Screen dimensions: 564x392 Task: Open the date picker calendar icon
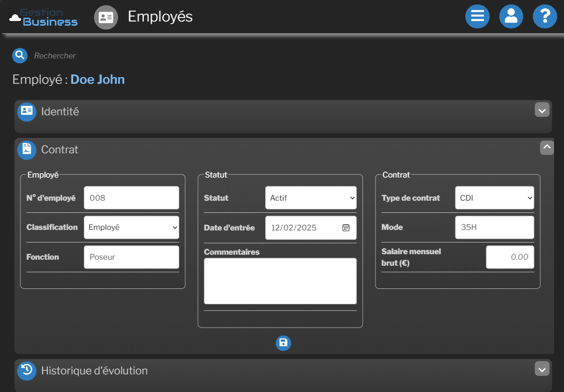coord(346,228)
